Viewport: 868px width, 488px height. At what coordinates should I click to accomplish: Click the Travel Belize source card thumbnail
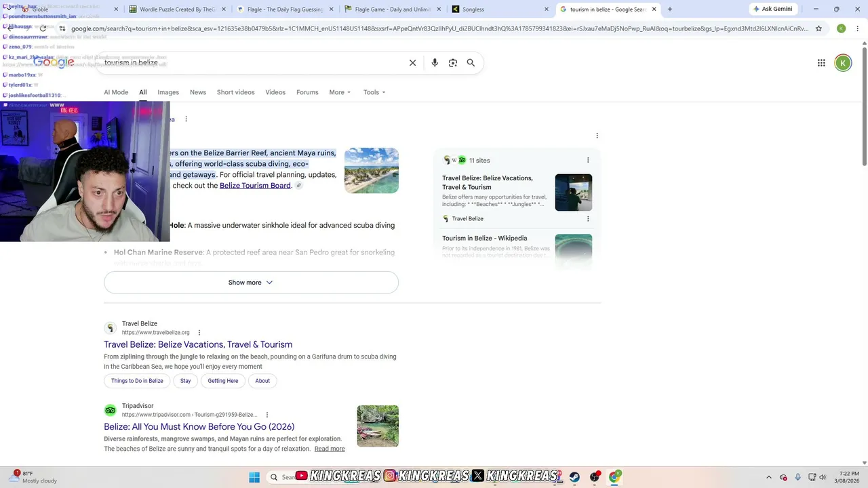tap(574, 192)
